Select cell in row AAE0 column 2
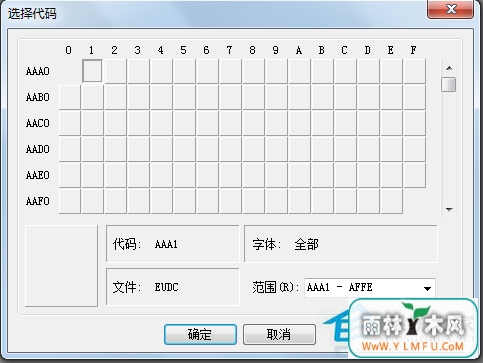The width and height of the screenshot is (483, 363). (115, 175)
